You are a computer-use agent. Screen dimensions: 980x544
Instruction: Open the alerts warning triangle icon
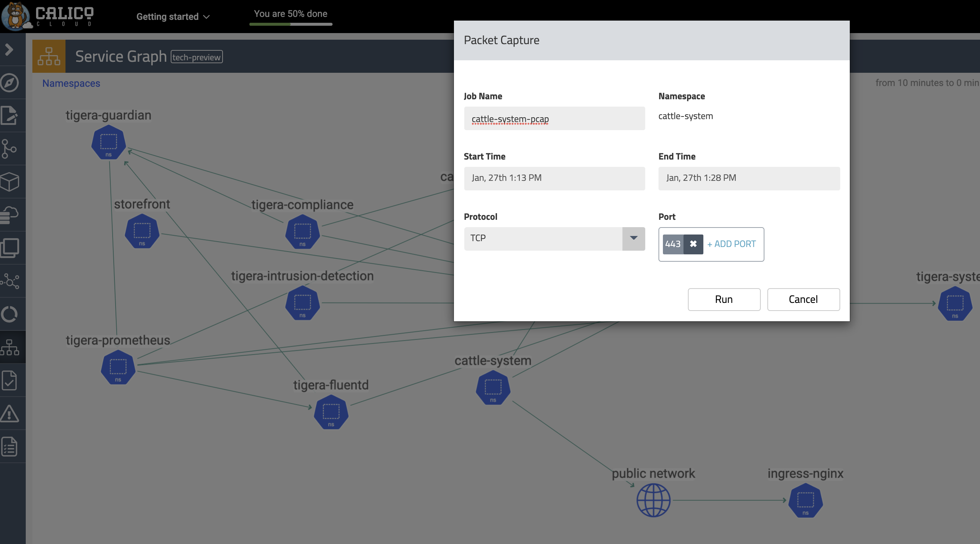coord(10,414)
